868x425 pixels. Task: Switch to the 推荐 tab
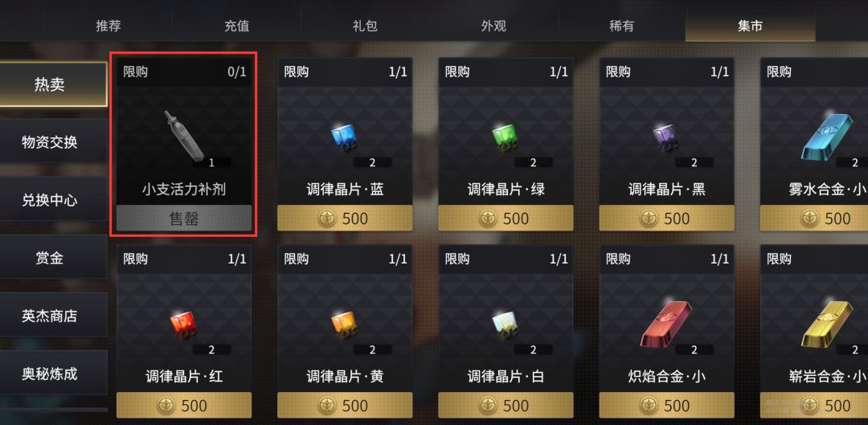(108, 26)
